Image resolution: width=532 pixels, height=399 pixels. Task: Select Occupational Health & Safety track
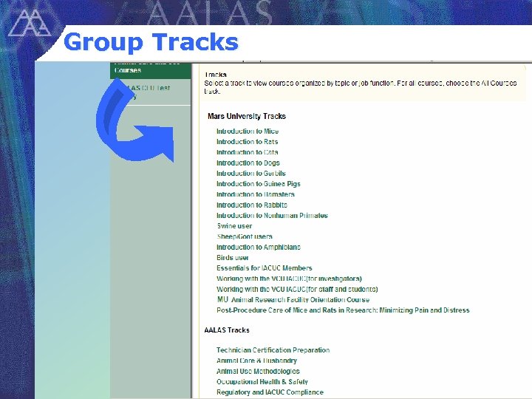(262, 382)
